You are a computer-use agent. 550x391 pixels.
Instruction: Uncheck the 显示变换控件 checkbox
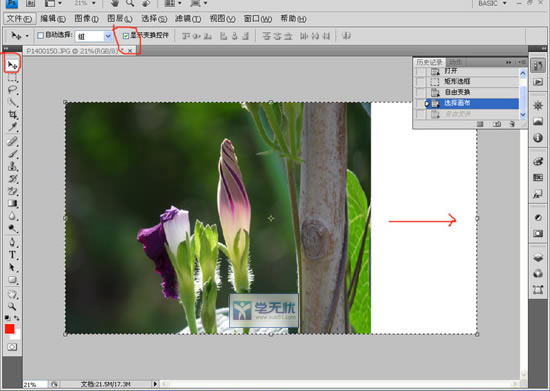pyautogui.click(x=126, y=35)
